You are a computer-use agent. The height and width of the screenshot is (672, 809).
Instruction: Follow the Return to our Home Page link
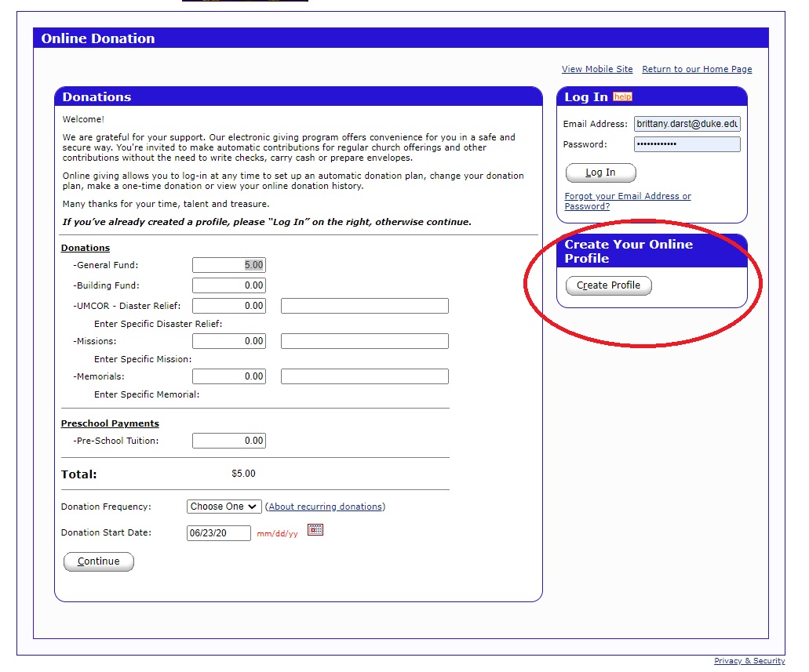click(697, 69)
